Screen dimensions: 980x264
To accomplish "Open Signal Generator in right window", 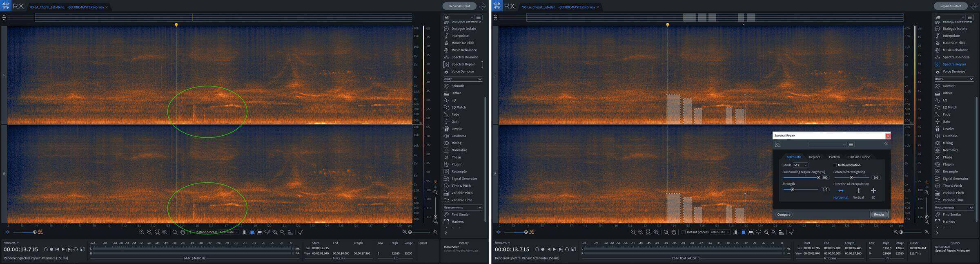I will (x=955, y=179).
